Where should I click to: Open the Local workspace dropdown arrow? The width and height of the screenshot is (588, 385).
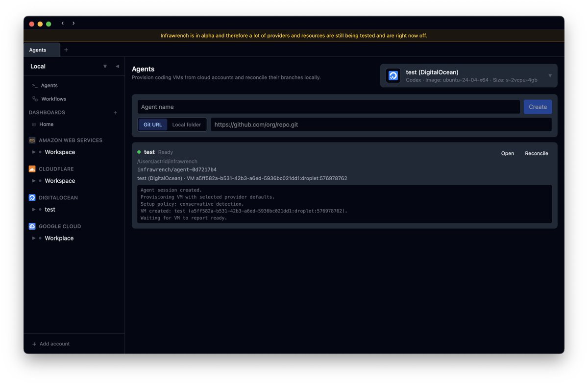tap(105, 66)
